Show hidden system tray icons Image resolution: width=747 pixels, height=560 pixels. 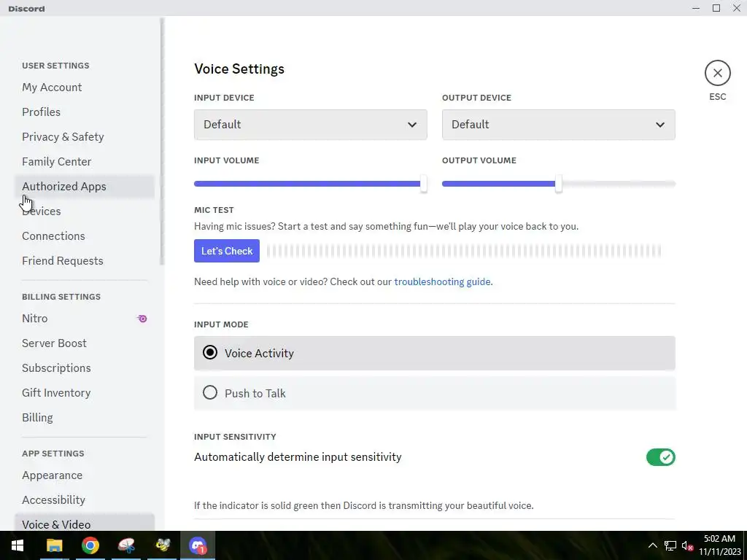click(653, 545)
